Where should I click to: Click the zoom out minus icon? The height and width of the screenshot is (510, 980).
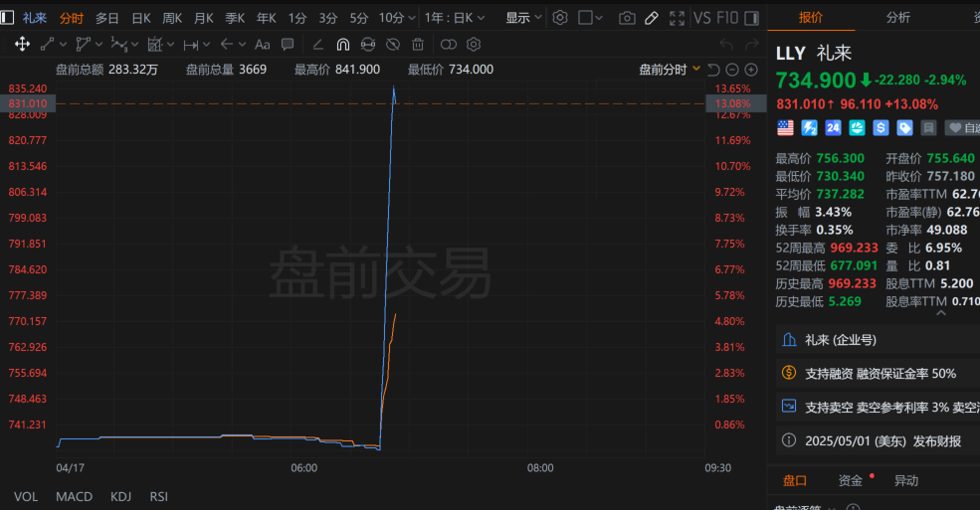[733, 69]
